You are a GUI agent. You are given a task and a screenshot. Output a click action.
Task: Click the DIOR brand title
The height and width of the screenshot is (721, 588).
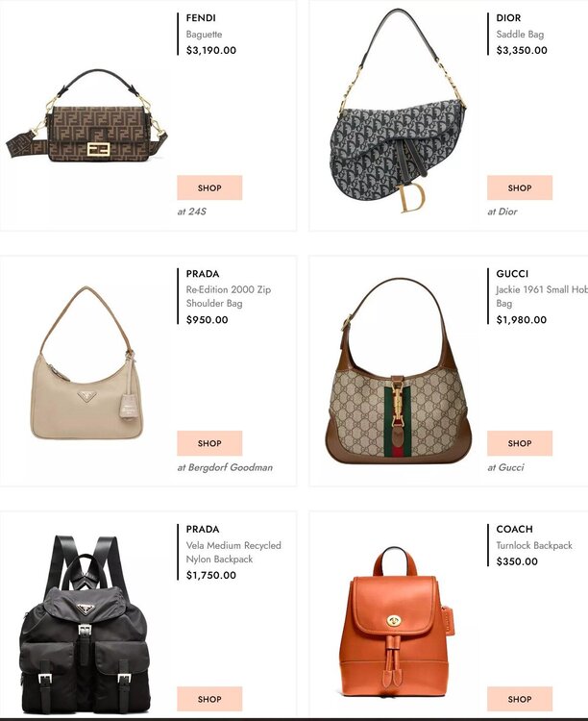pyautogui.click(x=508, y=18)
